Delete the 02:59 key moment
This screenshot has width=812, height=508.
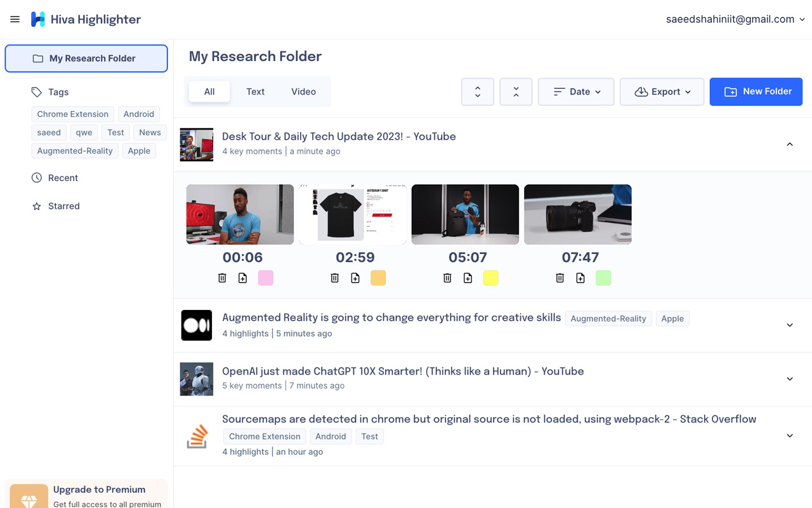335,277
